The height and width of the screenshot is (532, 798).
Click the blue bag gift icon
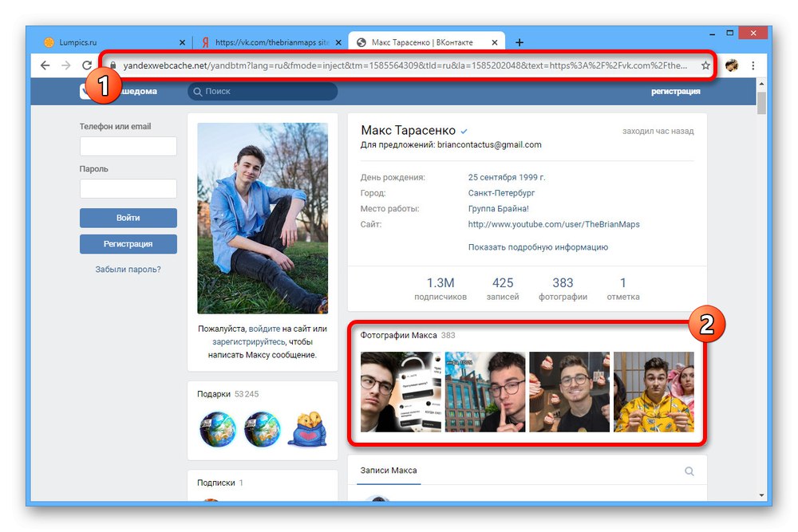point(307,429)
